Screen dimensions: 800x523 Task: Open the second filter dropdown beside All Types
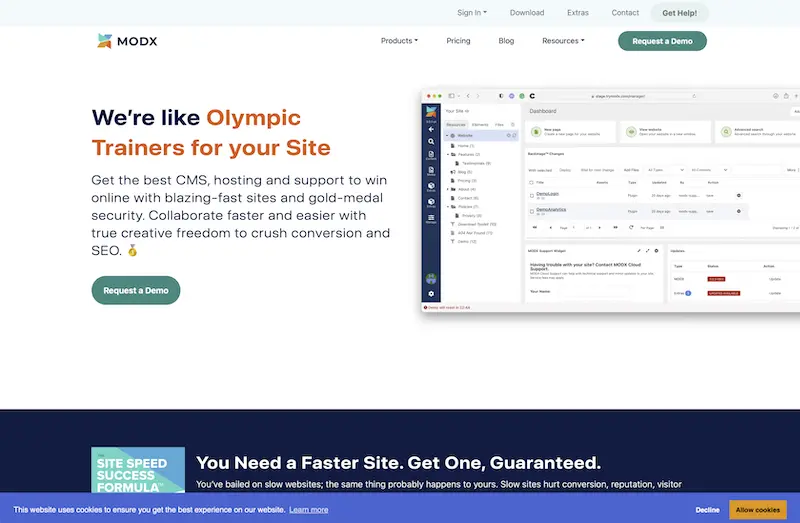pyautogui.click(x=709, y=170)
